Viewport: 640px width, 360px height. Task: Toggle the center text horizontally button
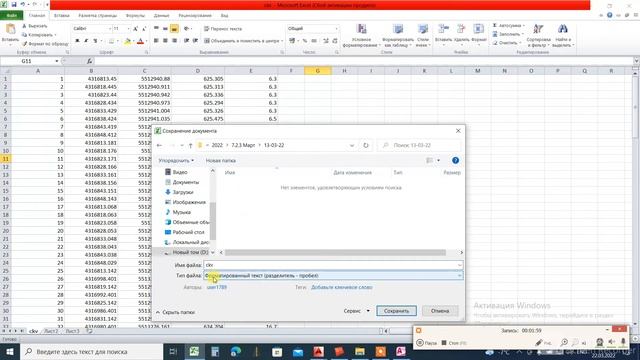165,41
